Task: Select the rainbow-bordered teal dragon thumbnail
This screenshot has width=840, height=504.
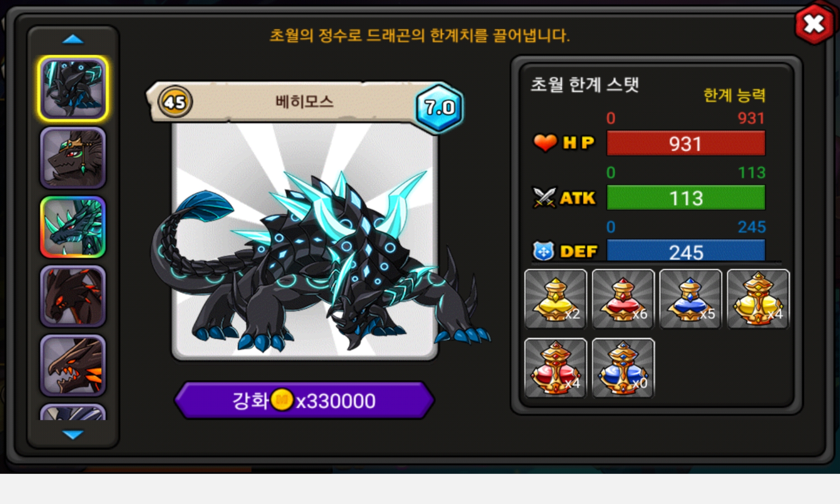Action: pyautogui.click(x=73, y=227)
